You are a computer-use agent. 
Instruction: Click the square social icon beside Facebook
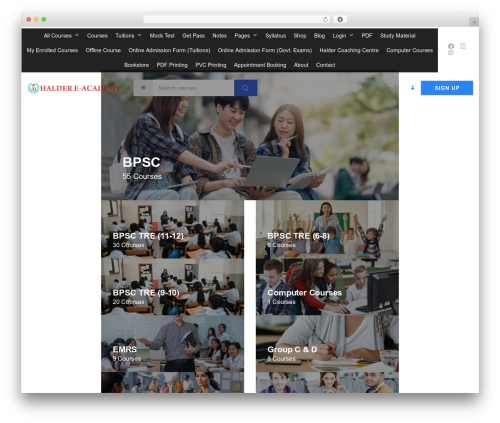pyautogui.click(x=463, y=46)
